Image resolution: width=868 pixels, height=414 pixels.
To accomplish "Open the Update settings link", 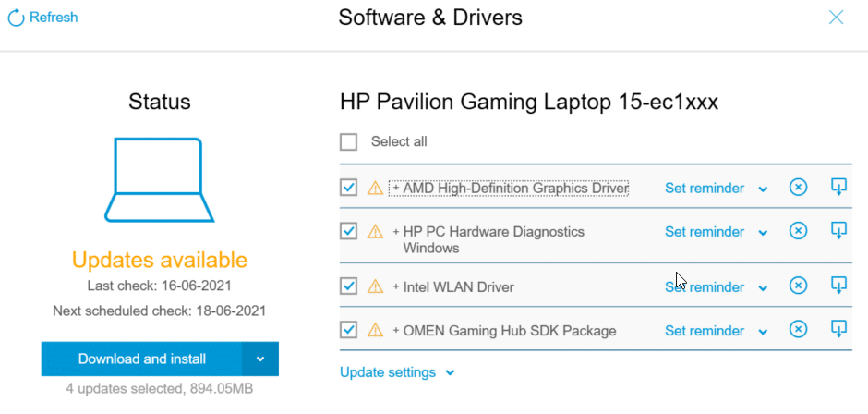I will click(x=388, y=372).
